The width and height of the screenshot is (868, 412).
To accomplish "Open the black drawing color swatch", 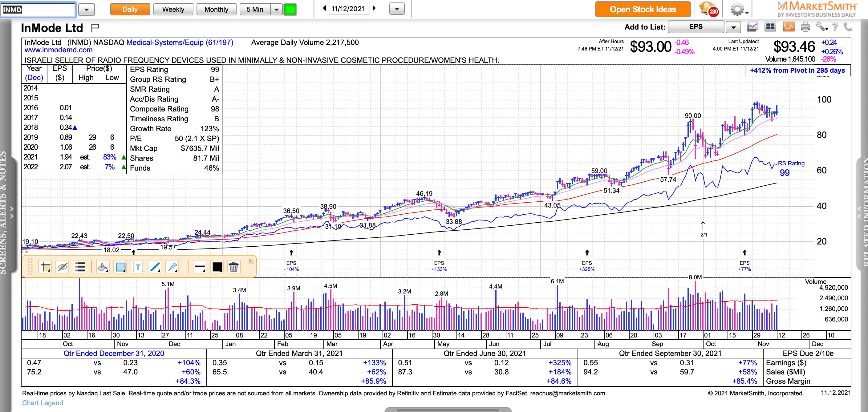I will [x=217, y=267].
